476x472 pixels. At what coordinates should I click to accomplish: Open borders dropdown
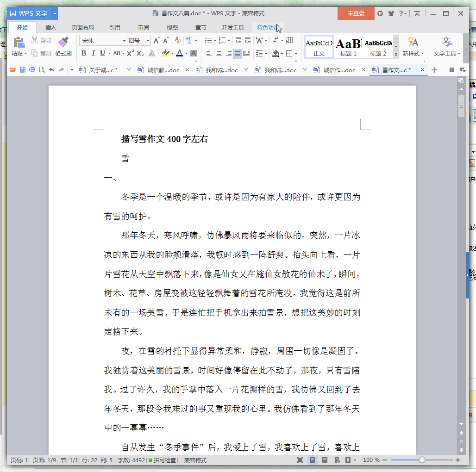(296, 54)
